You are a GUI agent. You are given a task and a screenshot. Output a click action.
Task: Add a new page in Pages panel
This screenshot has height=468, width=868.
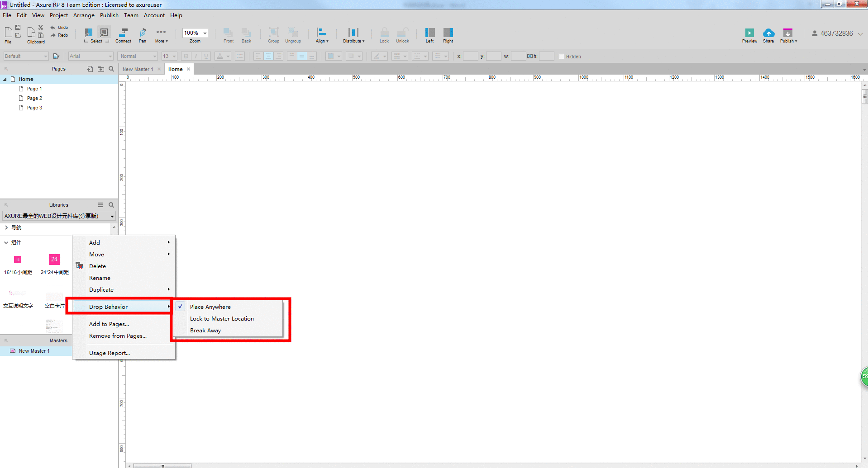point(90,69)
